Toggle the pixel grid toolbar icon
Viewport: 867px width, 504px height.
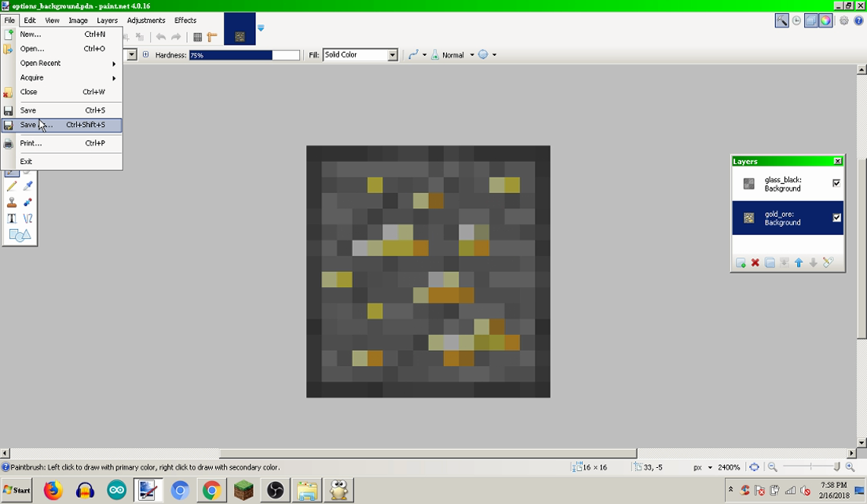point(197,37)
